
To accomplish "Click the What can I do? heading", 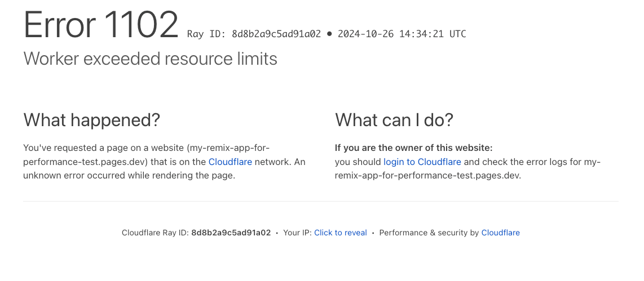I will click(x=394, y=120).
